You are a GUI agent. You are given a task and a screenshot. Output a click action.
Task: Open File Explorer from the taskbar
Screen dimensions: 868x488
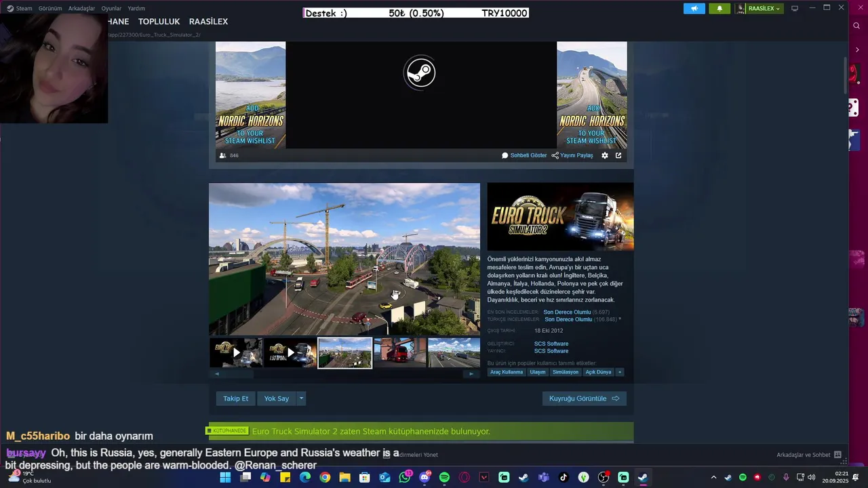tap(344, 478)
